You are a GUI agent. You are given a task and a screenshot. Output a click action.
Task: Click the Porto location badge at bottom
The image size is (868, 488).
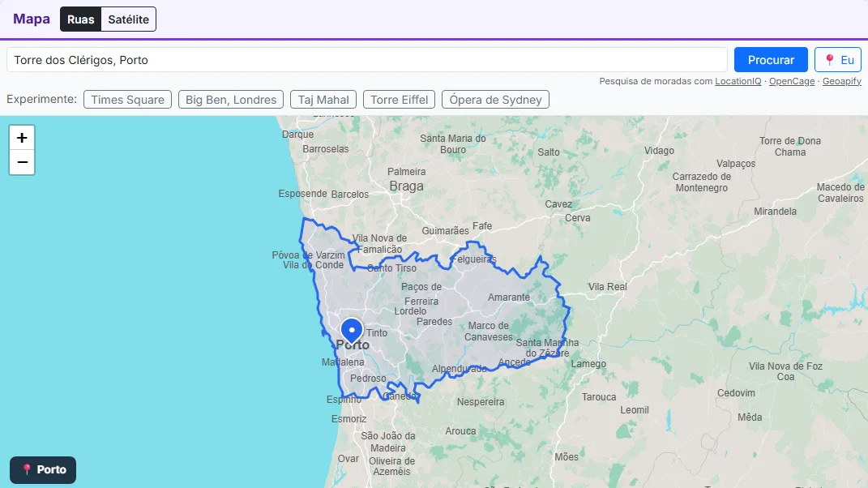point(43,469)
